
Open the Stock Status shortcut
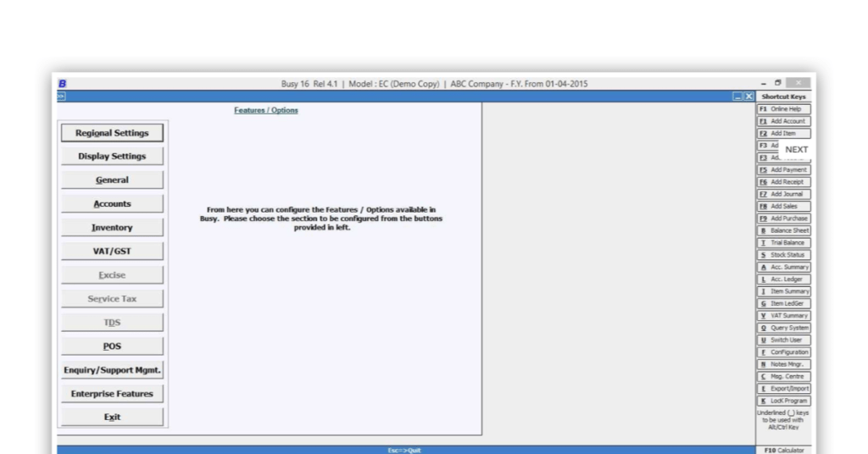tap(784, 255)
